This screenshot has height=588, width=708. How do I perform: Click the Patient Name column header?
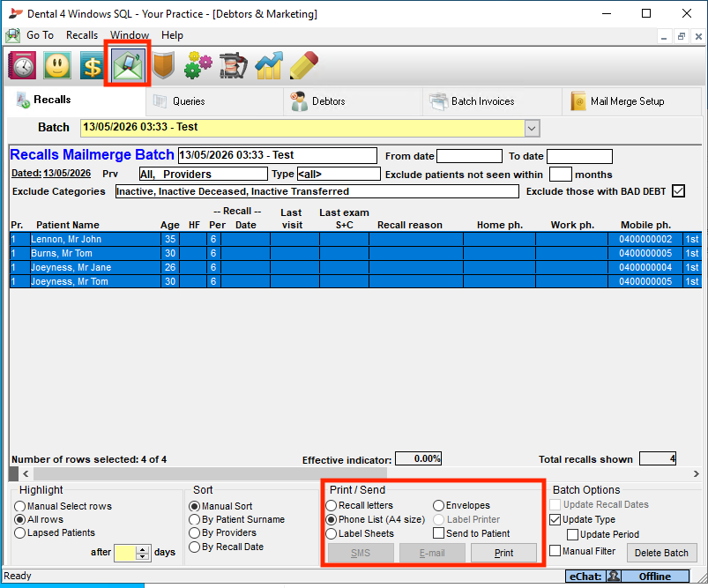(68, 225)
